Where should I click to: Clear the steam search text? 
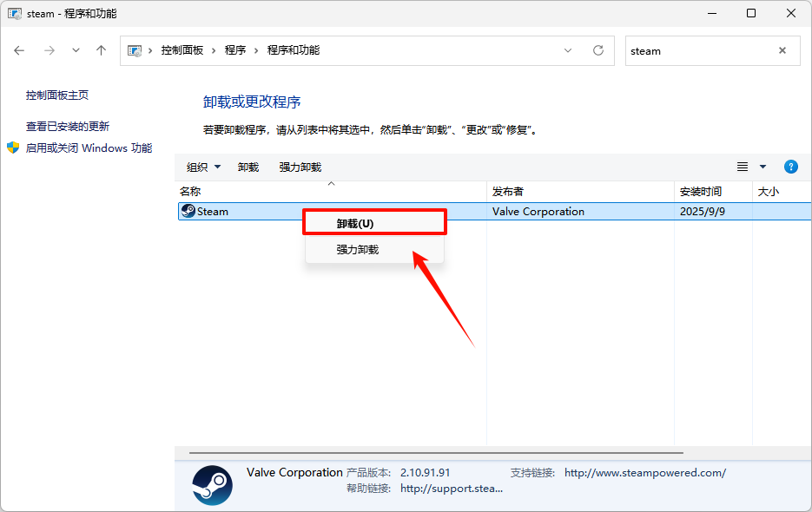pos(782,50)
